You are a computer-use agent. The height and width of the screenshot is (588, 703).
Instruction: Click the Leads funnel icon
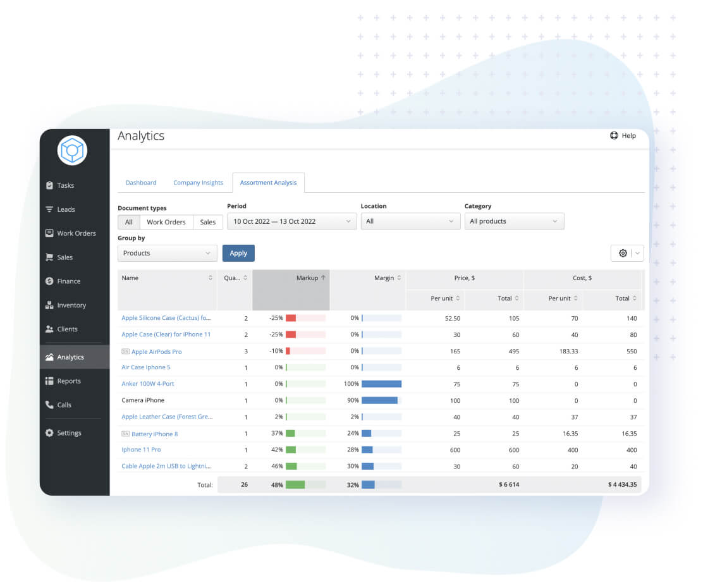[x=49, y=209]
